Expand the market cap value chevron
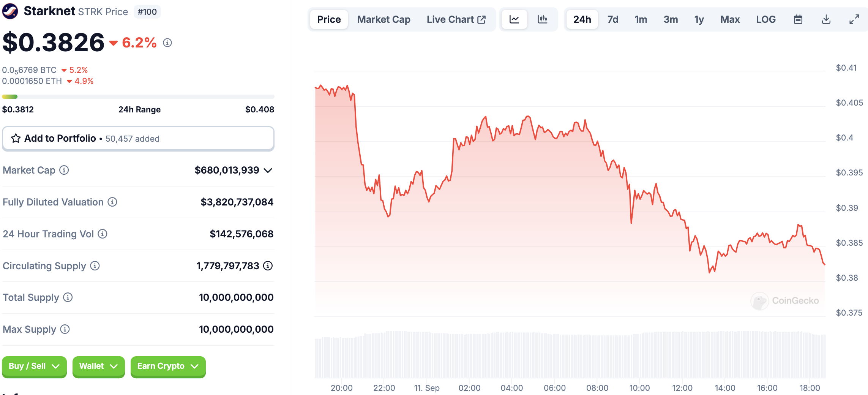 (268, 171)
